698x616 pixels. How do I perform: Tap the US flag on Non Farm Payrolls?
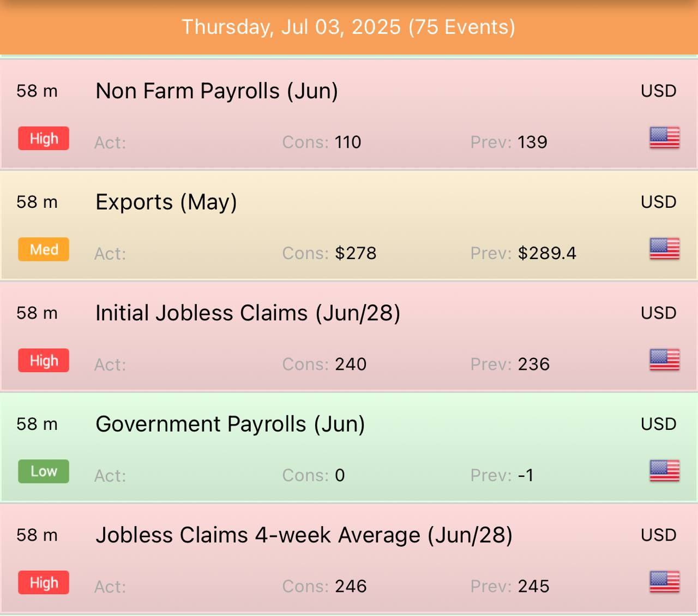point(664,138)
